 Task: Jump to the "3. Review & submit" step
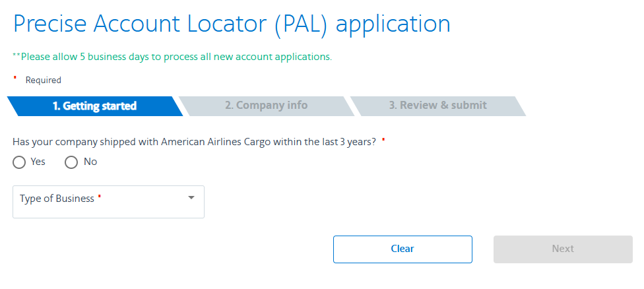coord(437,106)
